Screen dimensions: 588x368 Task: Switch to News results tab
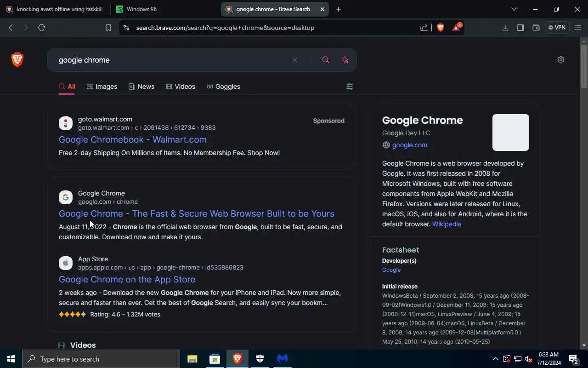pos(141,86)
